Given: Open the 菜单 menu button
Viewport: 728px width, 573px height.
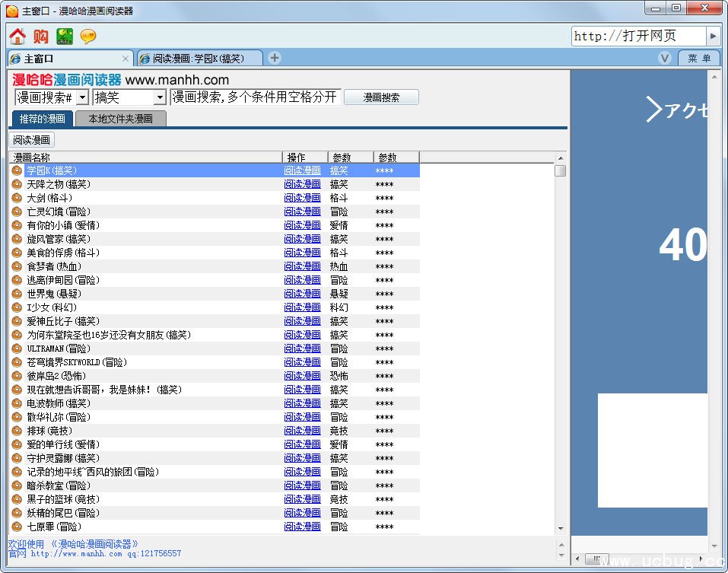Looking at the screenshot, I should point(699,58).
